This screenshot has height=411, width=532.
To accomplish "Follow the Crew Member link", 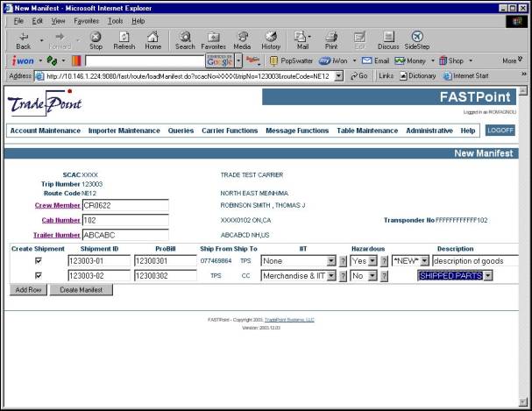I will tap(57, 205).
